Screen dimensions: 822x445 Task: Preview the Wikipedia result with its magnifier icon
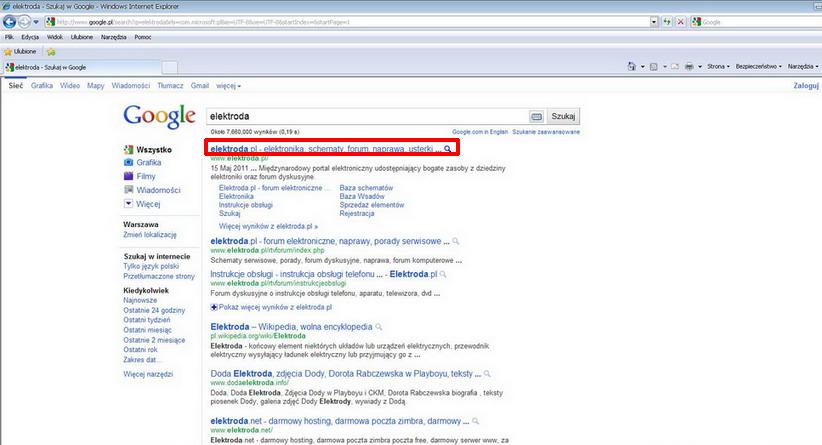[378, 327]
